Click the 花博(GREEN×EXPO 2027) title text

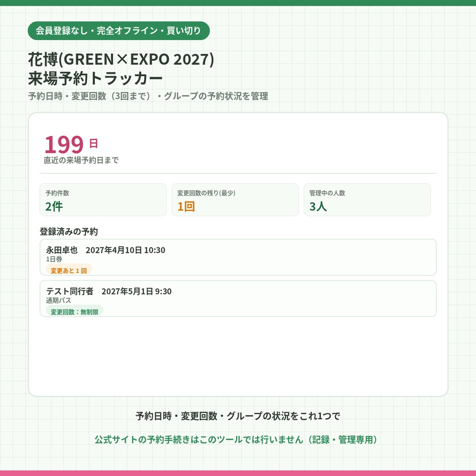click(x=121, y=59)
